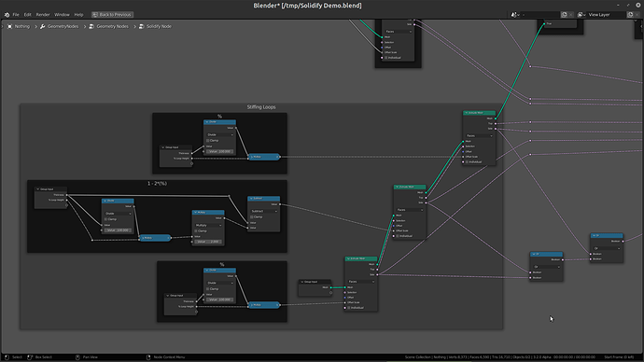This screenshot has width=644, height=362.
Task: Toggle Individual checkbox in topmost Extrude Mesh node
Action: [386, 58]
